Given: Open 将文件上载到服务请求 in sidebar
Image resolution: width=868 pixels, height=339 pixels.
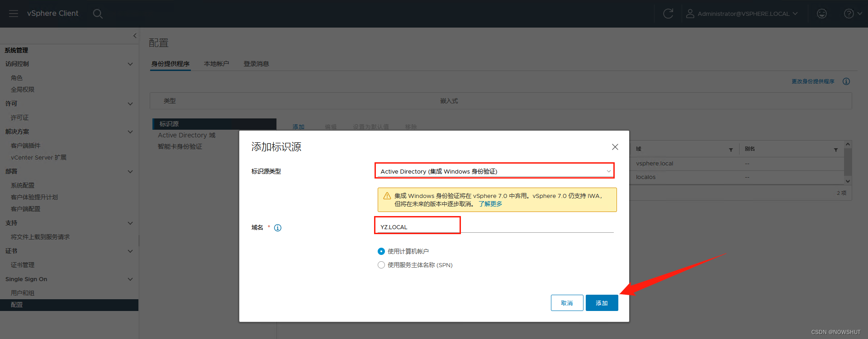Looking at the screenshot, I should click(x=40, y=237).
